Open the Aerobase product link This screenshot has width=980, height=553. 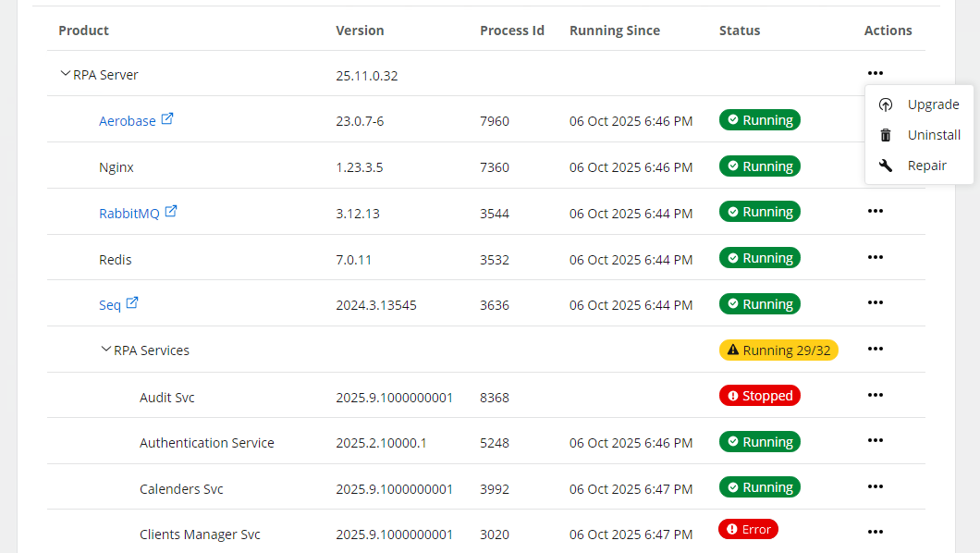tap(127, 121)
